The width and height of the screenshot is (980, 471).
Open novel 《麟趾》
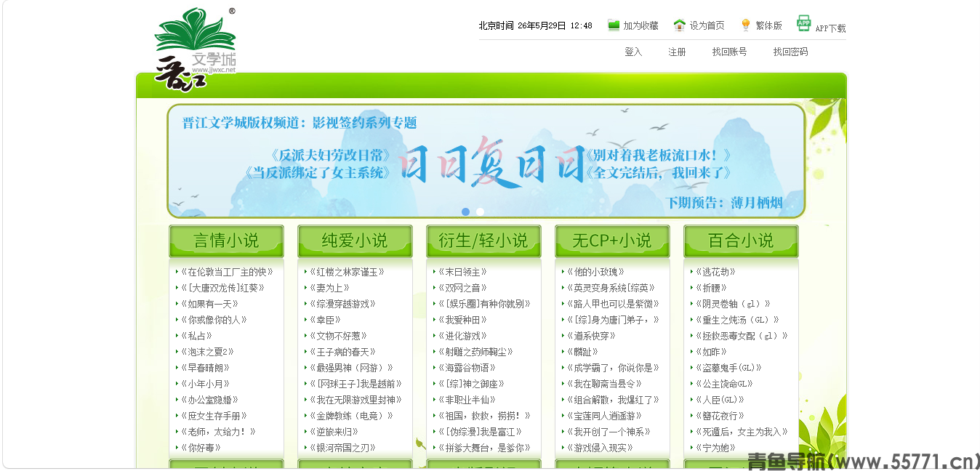coord(583,352)
